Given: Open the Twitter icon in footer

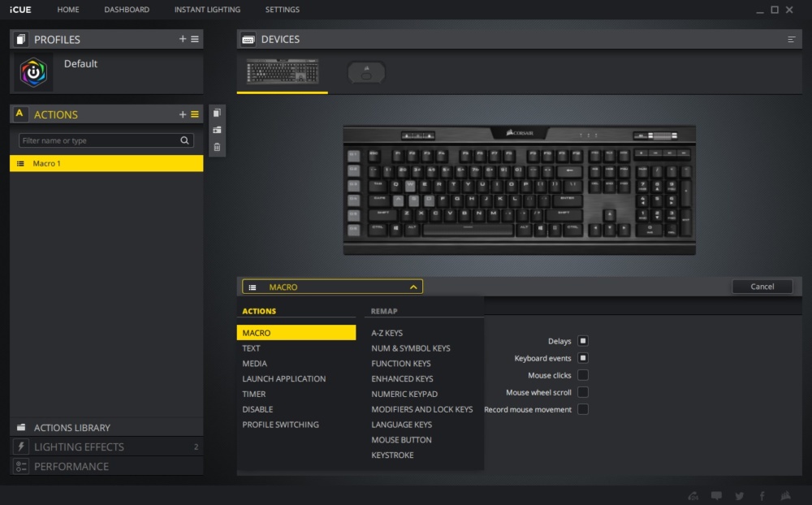Looking at the screenshot, I should click(x=740, y=496).
